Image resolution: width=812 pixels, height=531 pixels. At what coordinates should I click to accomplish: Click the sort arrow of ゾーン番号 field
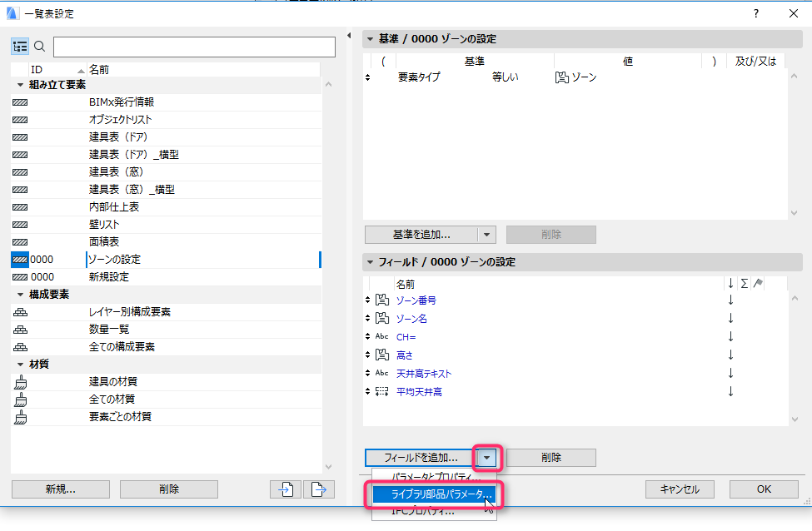coord(730,300)
